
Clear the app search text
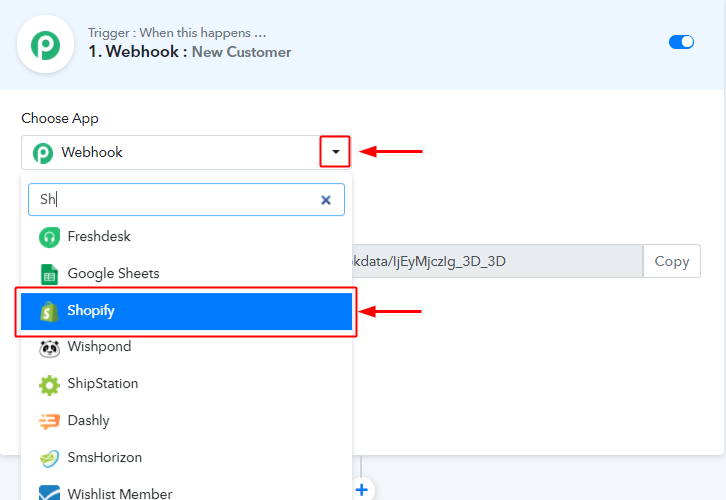tap(326, 200)
